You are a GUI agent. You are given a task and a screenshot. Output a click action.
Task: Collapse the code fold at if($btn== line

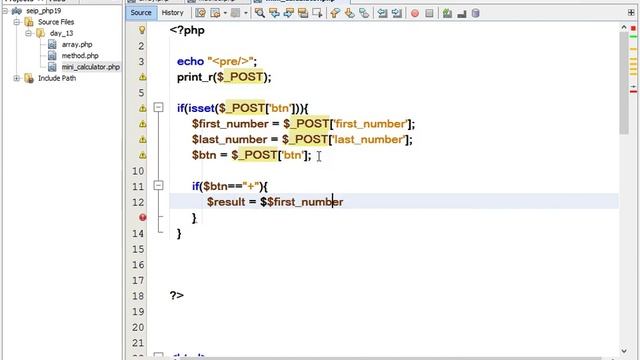(x=158, y=186)
